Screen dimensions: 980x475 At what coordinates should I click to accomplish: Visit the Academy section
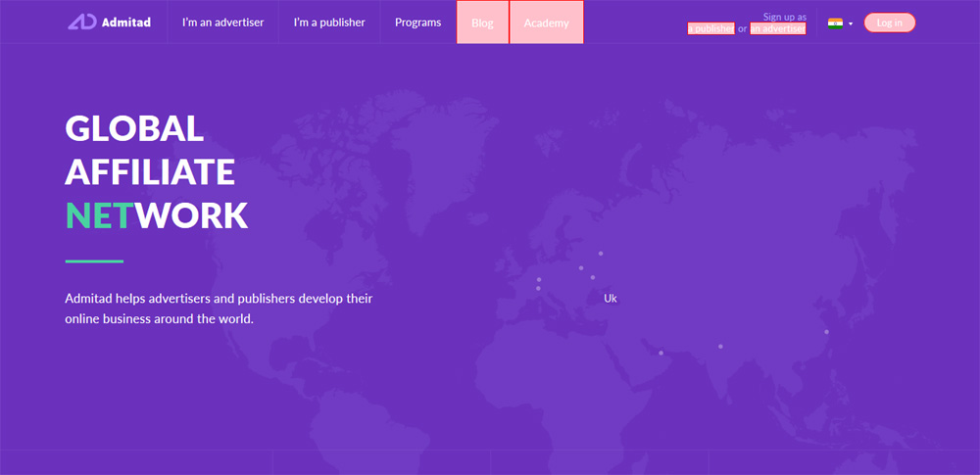(546, 23)
